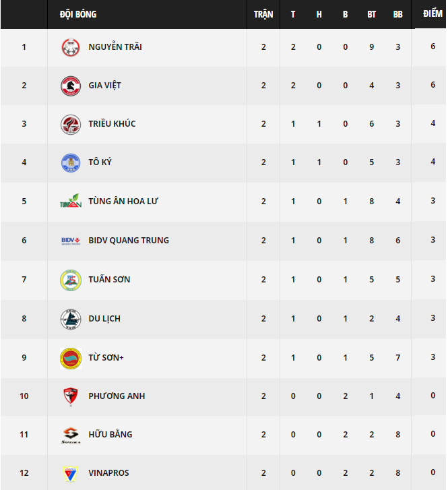Viewport: 448px width, 490px height.
Task: Click the Tô Ký blue badge
Action: point(71,162)
